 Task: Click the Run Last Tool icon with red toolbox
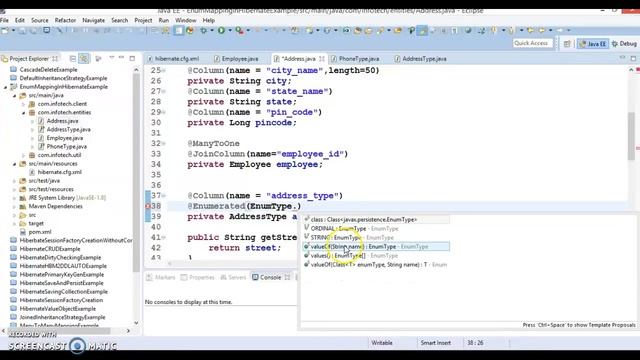click(240, 30)
